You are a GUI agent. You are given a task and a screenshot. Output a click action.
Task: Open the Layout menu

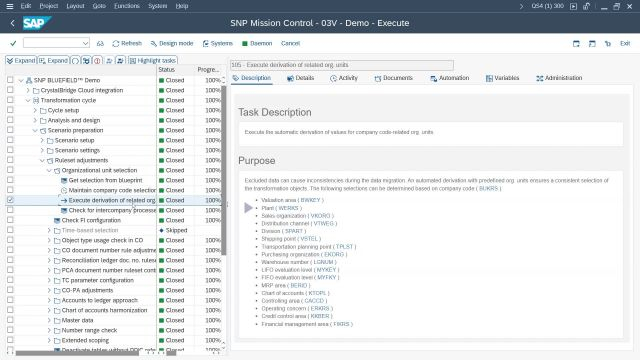pyautogui.click(x=75, y=6)
